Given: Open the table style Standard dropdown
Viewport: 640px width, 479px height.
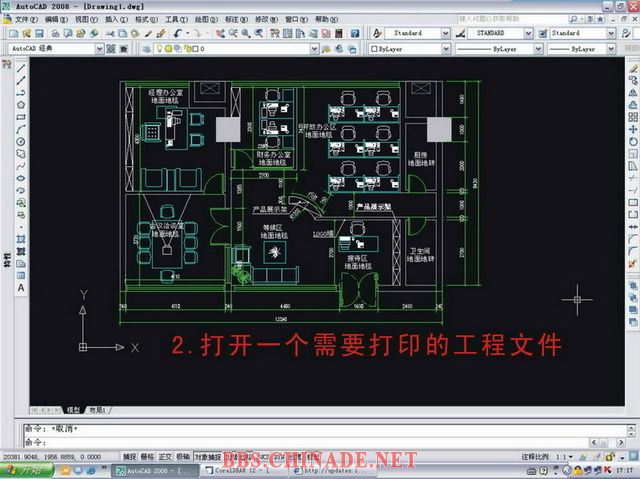Looking at the screenshot, I should (611, 33).
